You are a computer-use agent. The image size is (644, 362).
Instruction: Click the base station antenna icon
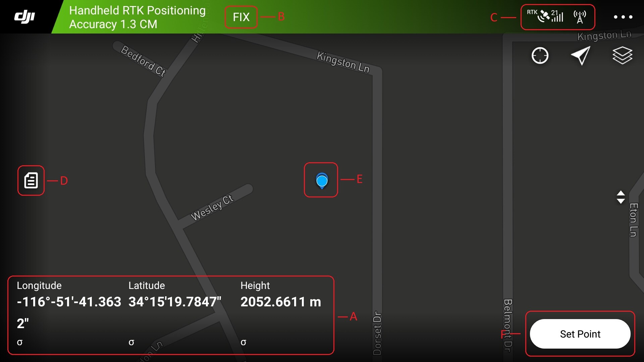tap(580, 17)
